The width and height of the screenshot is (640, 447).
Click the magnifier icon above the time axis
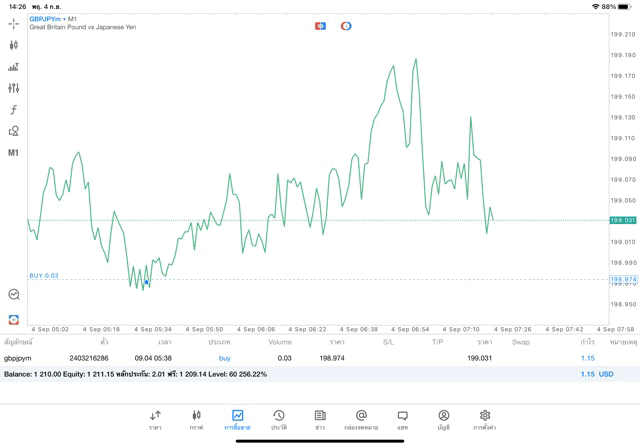click(14, 295)
